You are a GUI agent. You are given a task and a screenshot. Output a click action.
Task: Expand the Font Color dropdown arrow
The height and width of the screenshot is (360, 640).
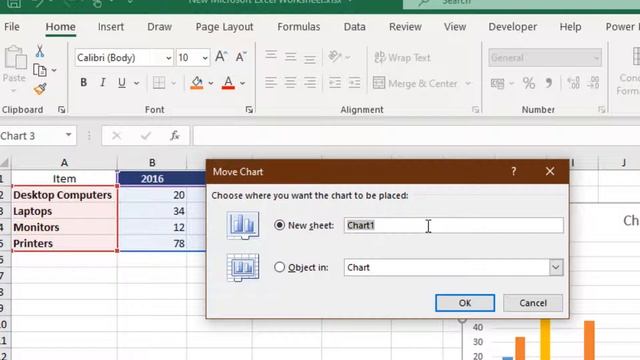pos(242,83)
